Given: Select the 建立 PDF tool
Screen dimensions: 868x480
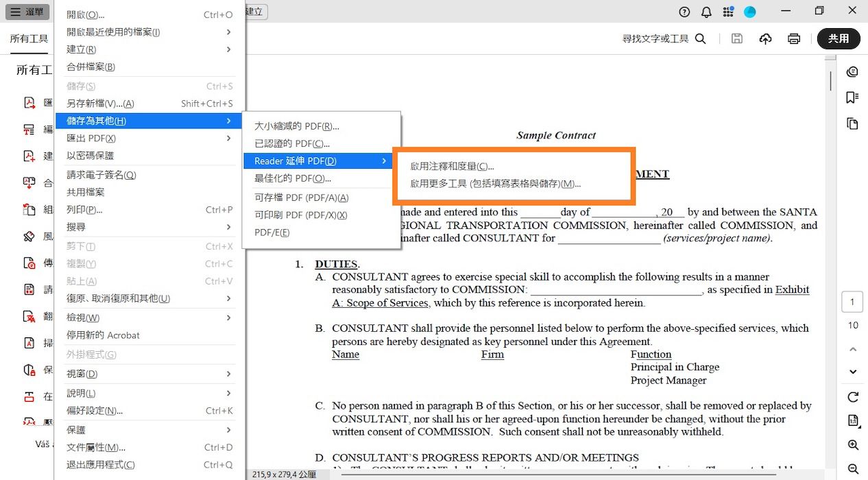Looking at the screenshot, I should click(x=29, y=156).
